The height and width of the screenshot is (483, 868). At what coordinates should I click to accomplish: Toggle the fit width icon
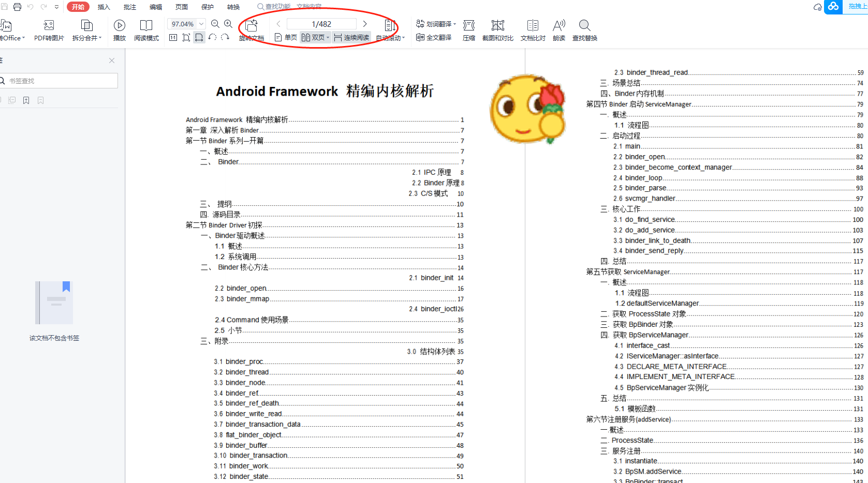(199, 37)
